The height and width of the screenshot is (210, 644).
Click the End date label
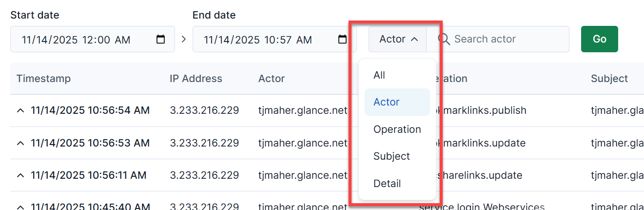(214, 15)
